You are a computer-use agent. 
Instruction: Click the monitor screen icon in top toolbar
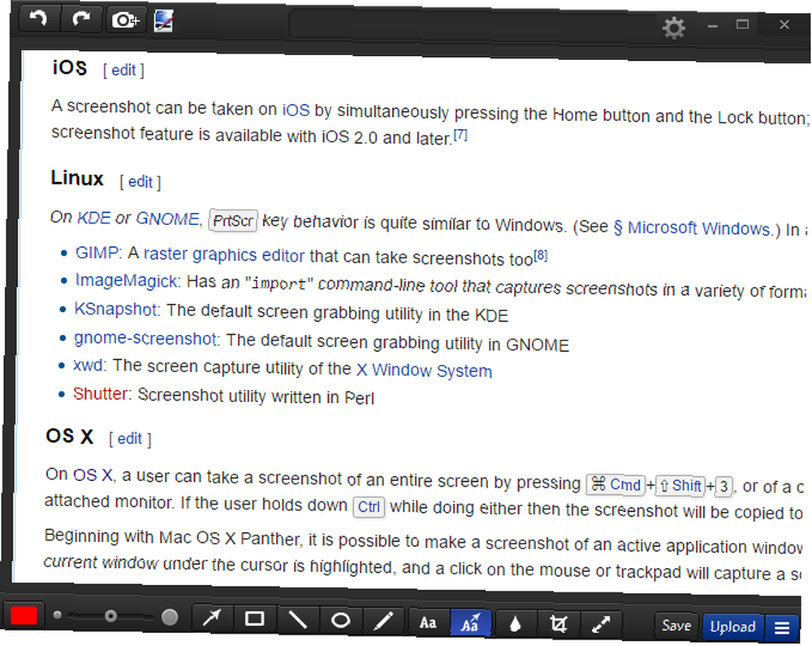[164, 22]
